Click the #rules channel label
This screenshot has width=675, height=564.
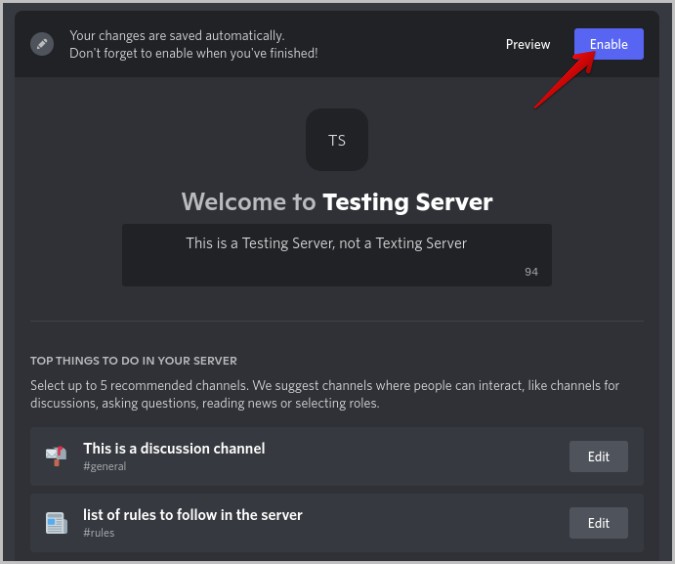(99, 533)
